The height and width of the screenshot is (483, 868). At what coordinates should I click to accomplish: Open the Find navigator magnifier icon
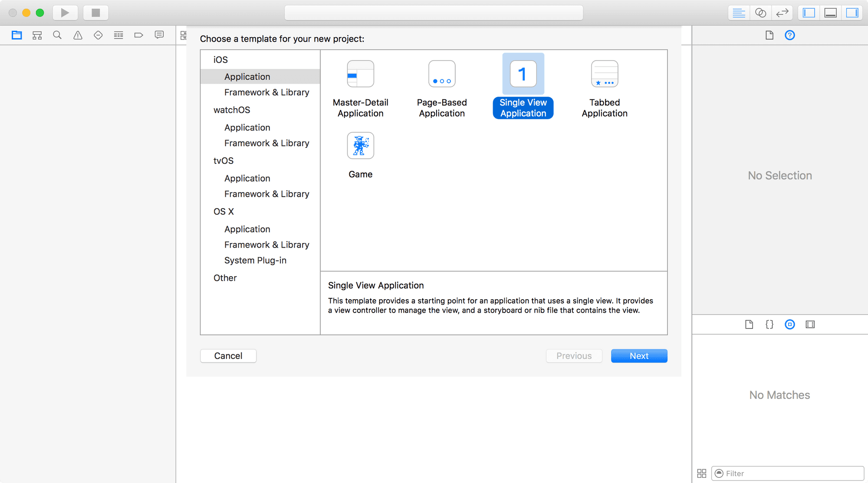[57, 35]
